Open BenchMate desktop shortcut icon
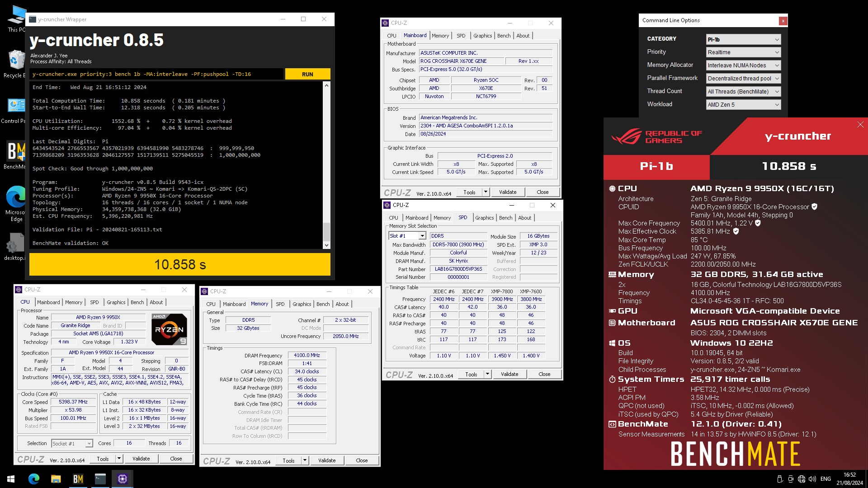Viewport: 868px width, 488px height. (16, 155)
